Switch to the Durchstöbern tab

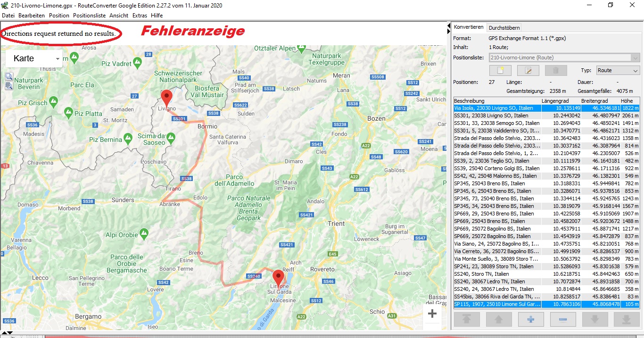(504, 28)
